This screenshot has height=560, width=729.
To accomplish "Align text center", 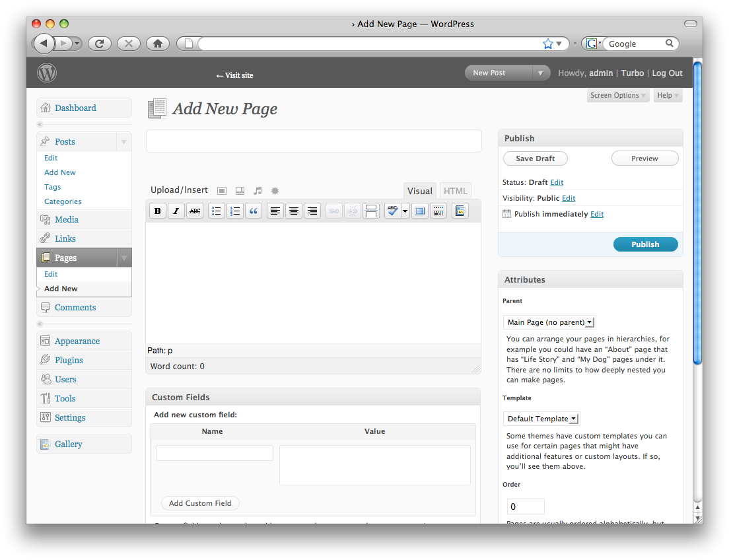I will 294,211.
